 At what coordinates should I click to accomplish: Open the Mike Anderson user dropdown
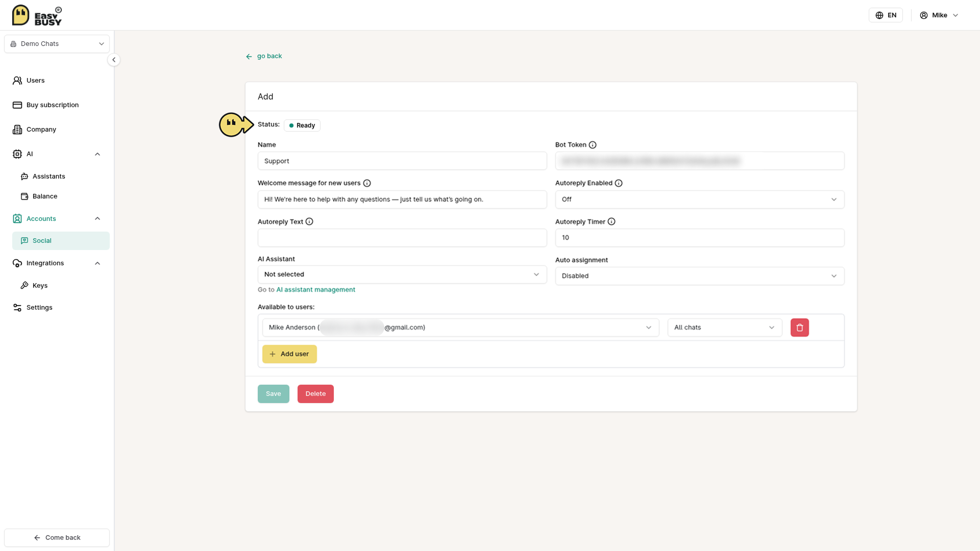pyautogui.click(x=460, y=328)
